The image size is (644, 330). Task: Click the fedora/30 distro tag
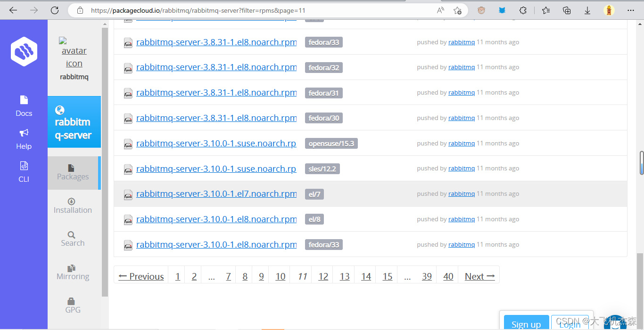click(x=324, y=118)
